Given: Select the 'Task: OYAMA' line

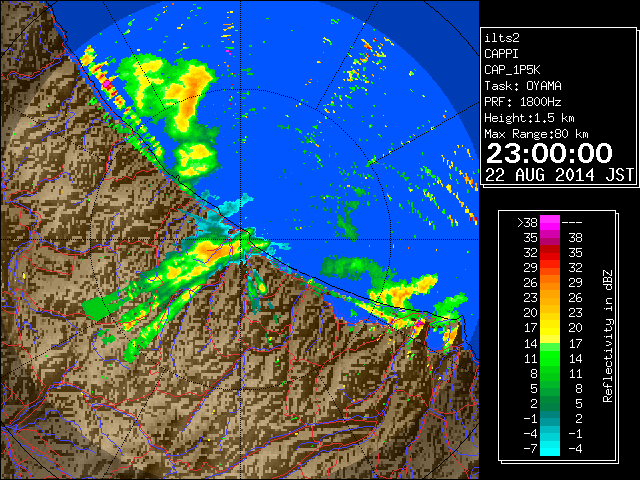Looking at the screenshot, I should (523, 86).
